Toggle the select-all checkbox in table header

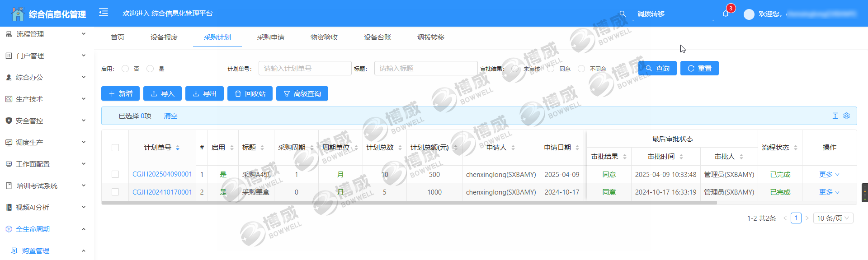pyautogui.click(x=115, y=148)
